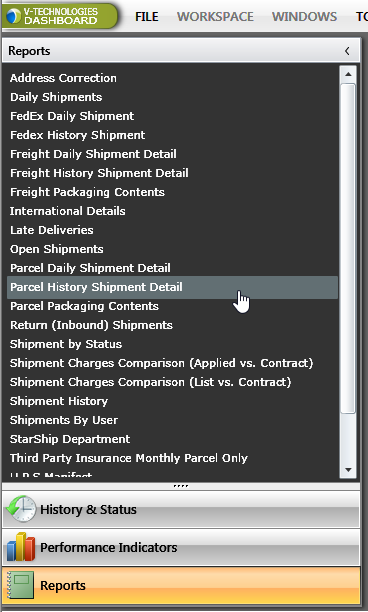The height and width of the screenshot is (612, 368).
Task: Click the report list scrollbar thumb
Action: (348, 248)
